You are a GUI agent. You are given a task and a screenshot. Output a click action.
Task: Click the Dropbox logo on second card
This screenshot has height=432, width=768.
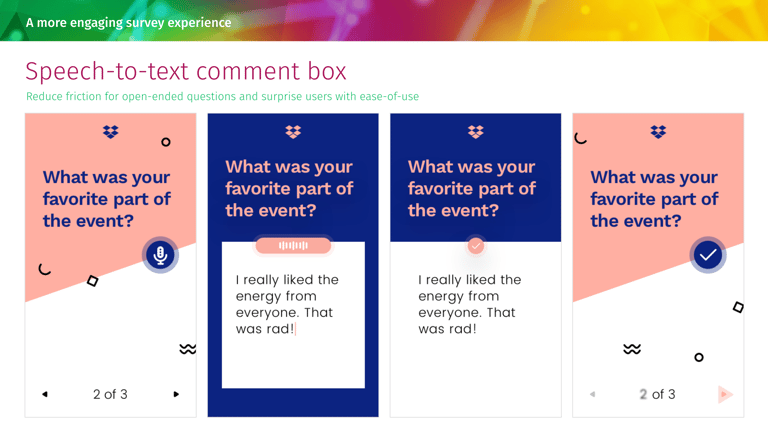293,132
